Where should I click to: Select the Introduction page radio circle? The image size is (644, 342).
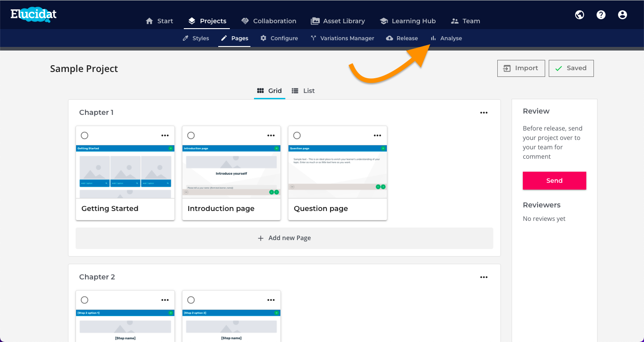pyautogui.click(x=191, y=135)
